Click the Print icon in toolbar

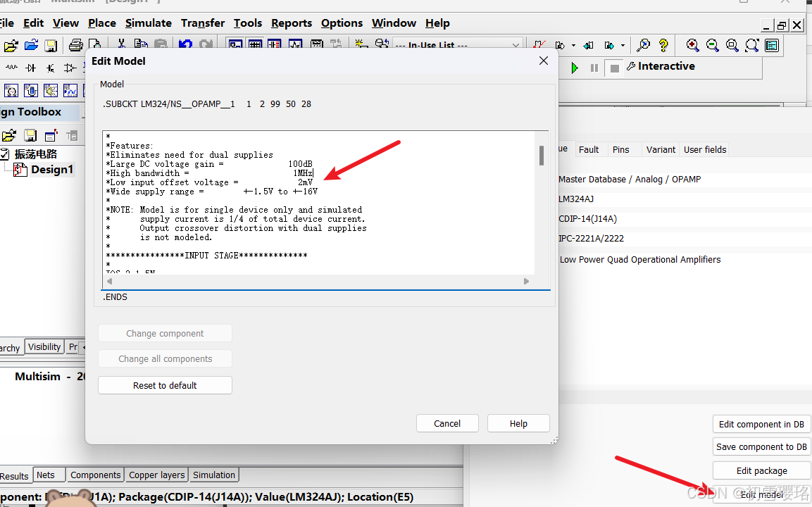click(75, 46)
